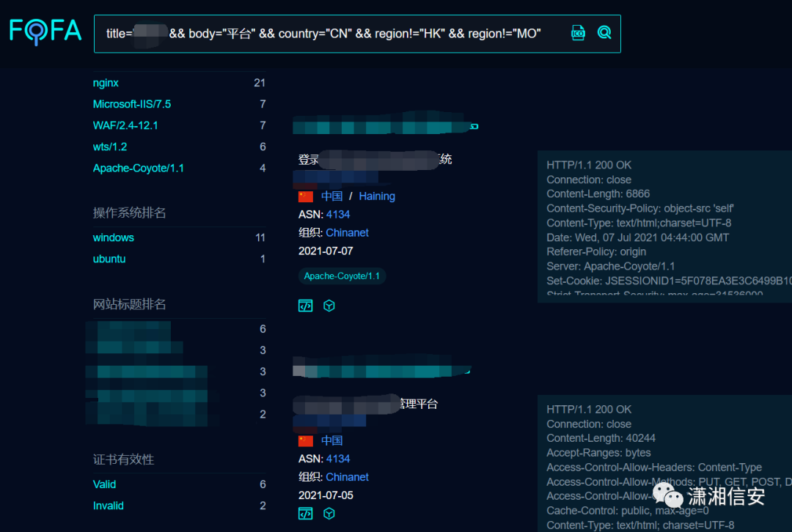Click 中国 link in second result
The height and width of the screenshot is (532, 792).
tap(332, 440)
